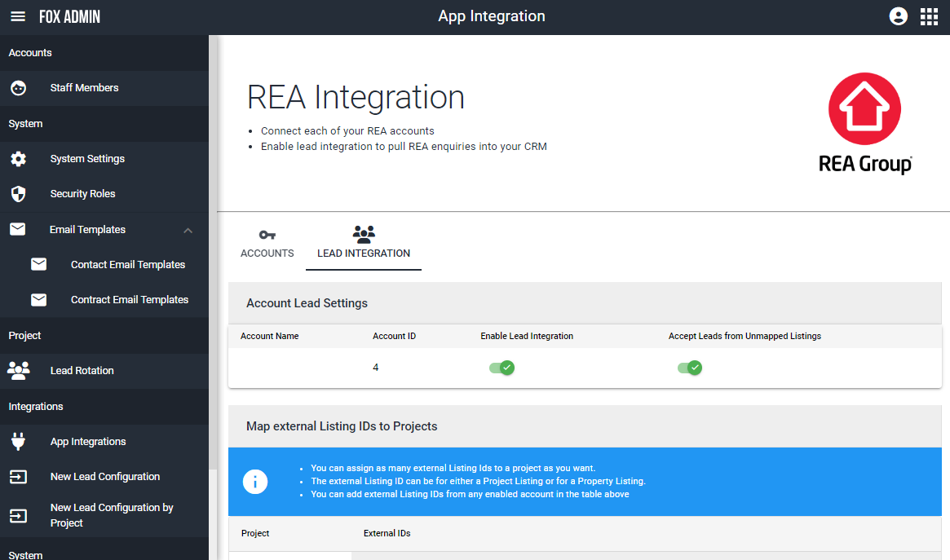Open Contract Email Templates page
The width and height of the screenshot is (950, 560).
(129, 300)
